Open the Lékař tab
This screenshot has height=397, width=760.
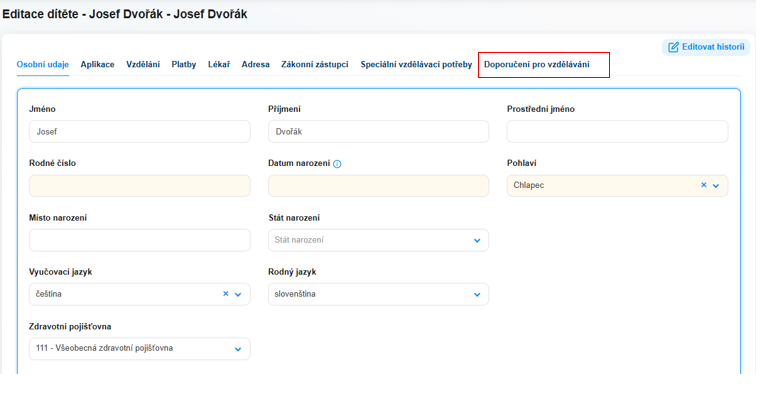tap(219, 64)
